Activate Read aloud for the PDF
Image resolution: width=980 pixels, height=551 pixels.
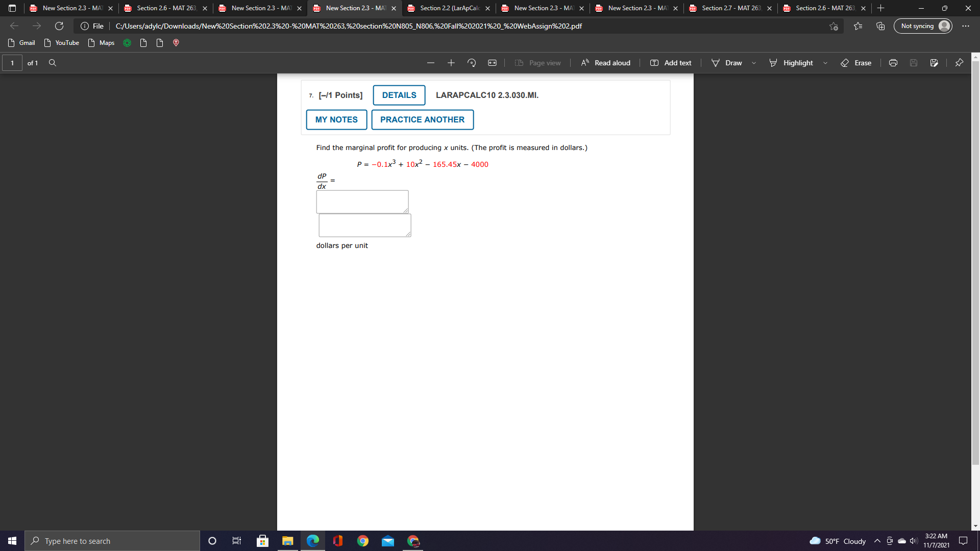(x=605, y=63)
